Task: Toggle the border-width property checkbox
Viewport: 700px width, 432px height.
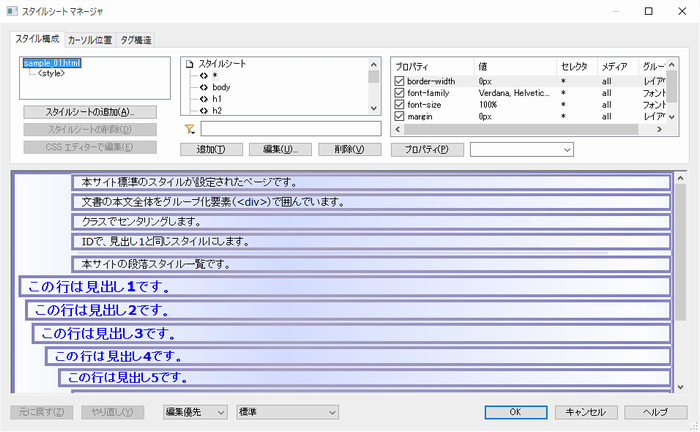Action: [400, 81]
